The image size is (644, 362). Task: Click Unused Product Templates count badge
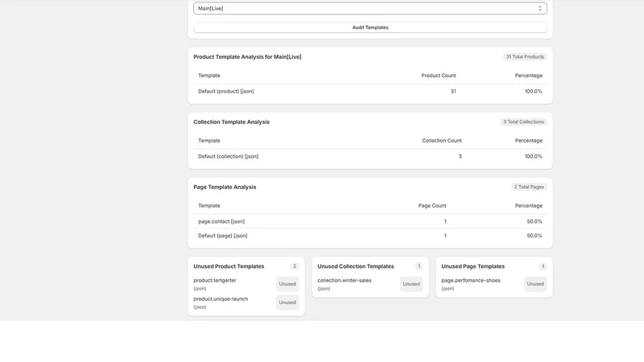(295, 266)
